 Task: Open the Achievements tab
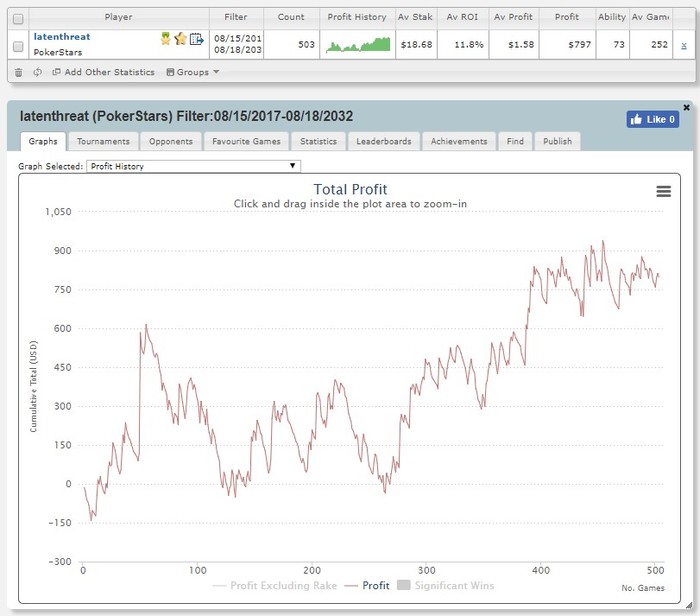459,142
